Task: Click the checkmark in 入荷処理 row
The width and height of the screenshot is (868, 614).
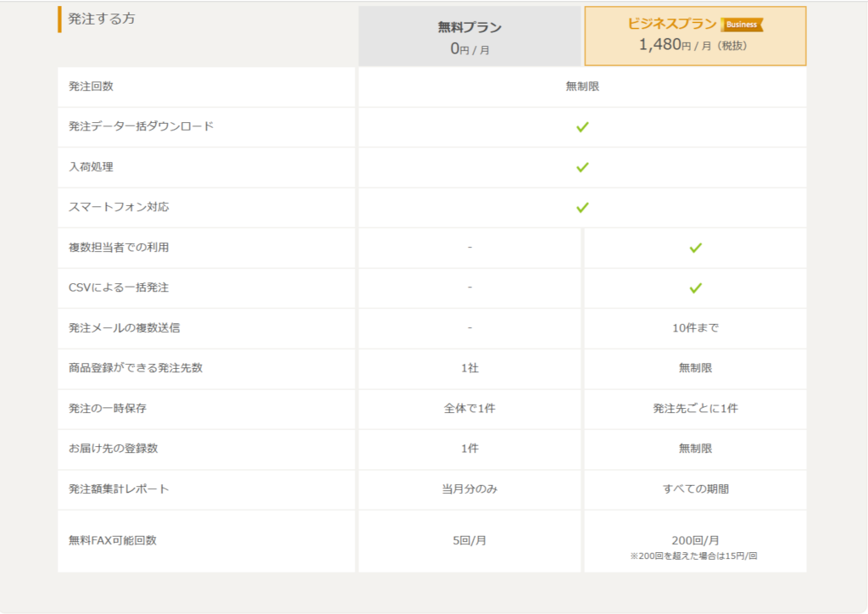Action: click(582, 167)
